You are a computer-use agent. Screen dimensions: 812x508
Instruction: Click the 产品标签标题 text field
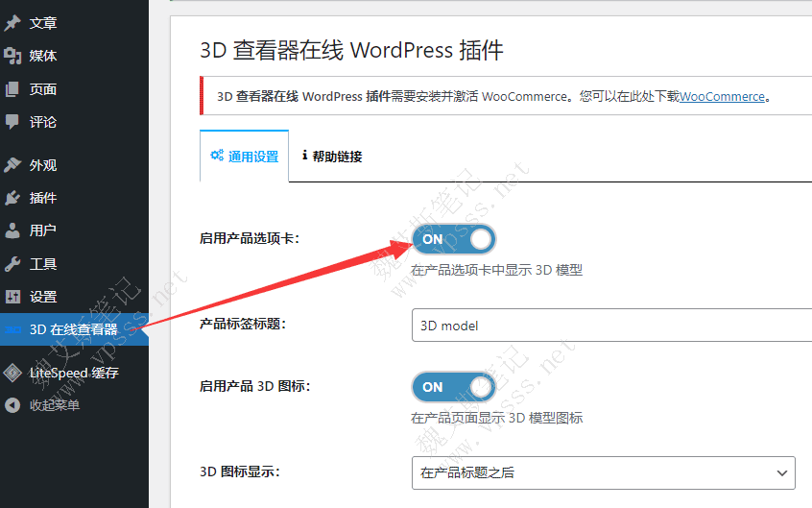[610, 326]
